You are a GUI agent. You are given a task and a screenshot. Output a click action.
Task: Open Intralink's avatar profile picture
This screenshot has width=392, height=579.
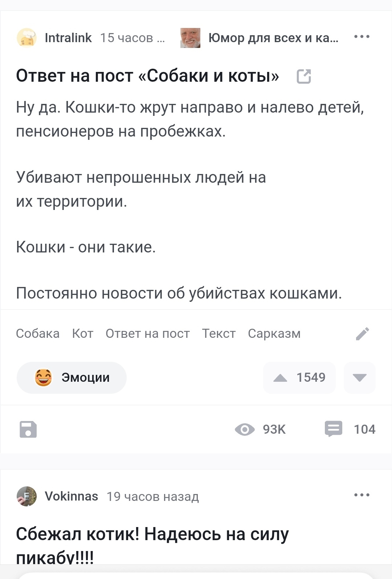[x=26, y=38]
